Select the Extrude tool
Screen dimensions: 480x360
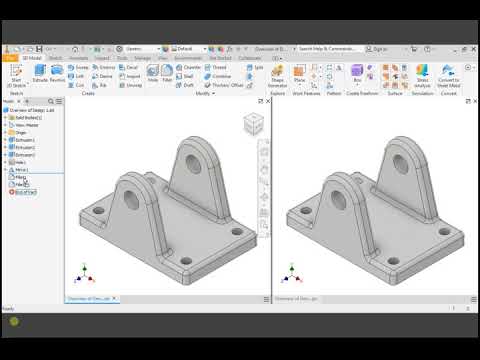40,74
